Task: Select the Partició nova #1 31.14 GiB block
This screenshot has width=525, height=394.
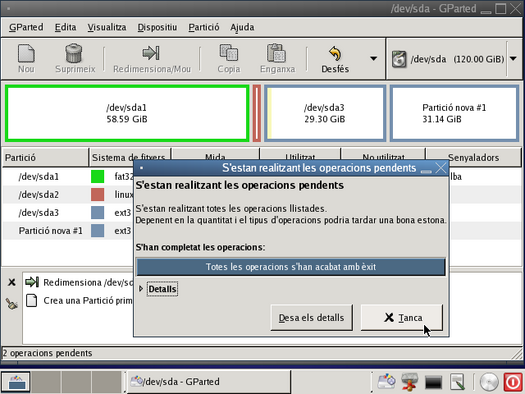Action: click(454, 113)
